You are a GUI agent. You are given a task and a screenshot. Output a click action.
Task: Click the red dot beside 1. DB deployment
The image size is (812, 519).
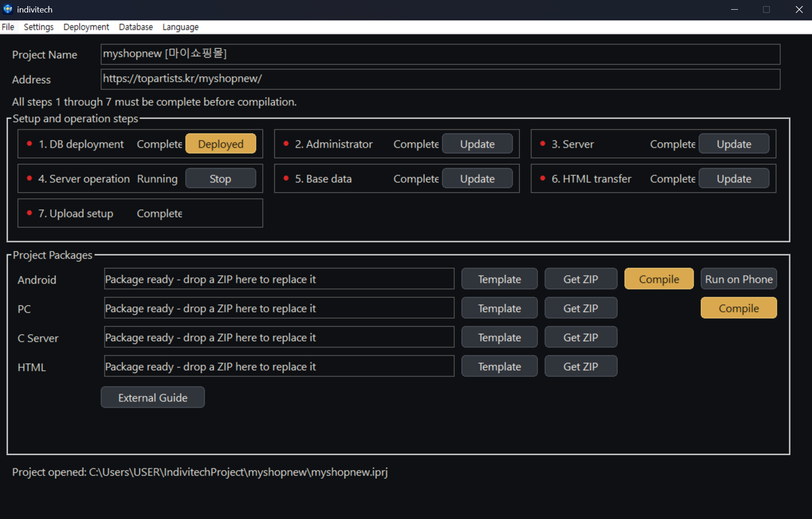point(29,143)
